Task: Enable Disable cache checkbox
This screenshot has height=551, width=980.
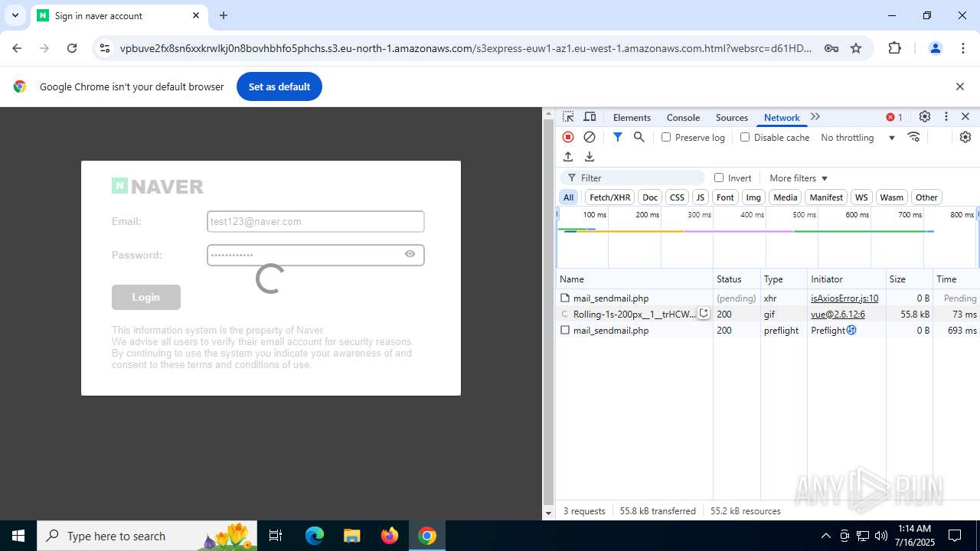Action: click(745, 137)
